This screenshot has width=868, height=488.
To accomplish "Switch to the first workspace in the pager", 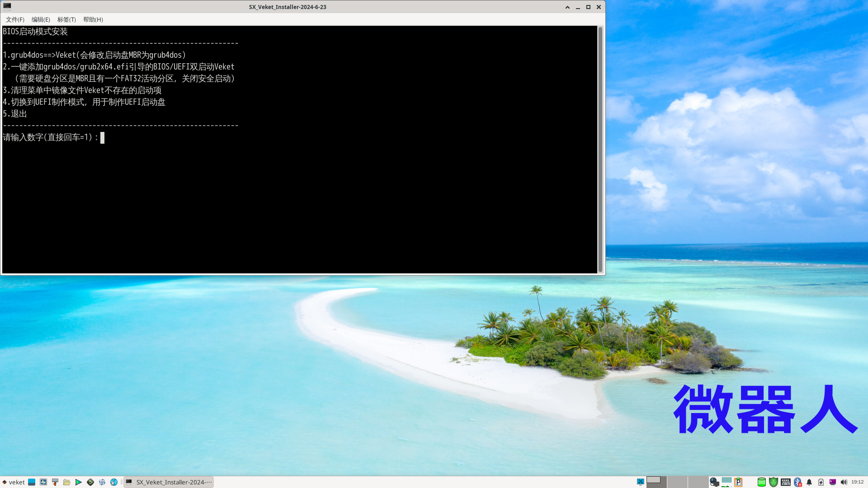I will tap(656, 482).
